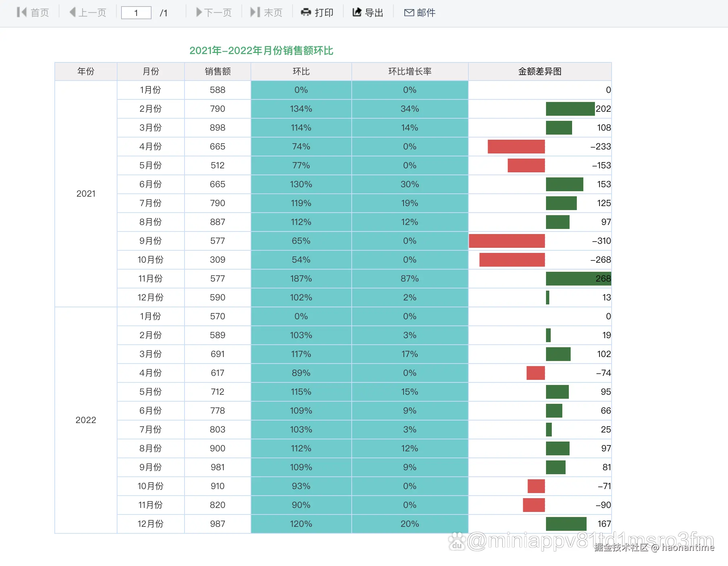Go to previous page (上一页) arrow
Viewport: 728px width, 566px height.
pos(73,12)
